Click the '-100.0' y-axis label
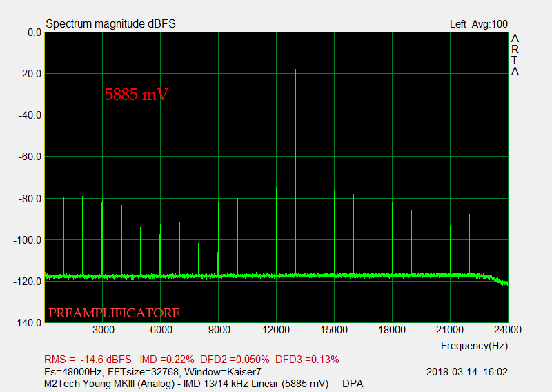552x392 pixels. (28, 240)
